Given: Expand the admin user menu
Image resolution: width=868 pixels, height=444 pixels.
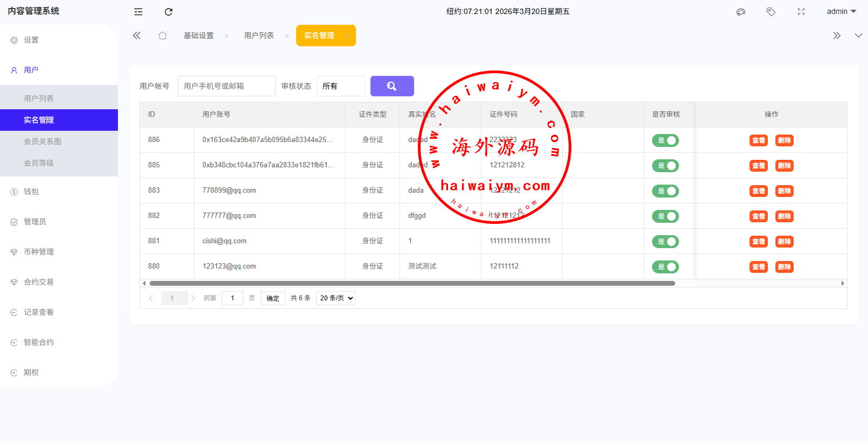Looking at the screenshot, I should (841, 11).
